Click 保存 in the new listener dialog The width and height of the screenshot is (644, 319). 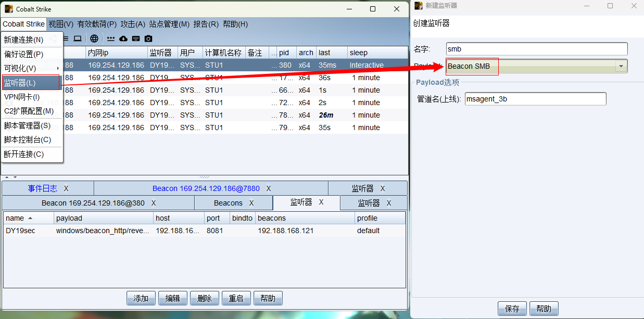(x=512, y=309)
